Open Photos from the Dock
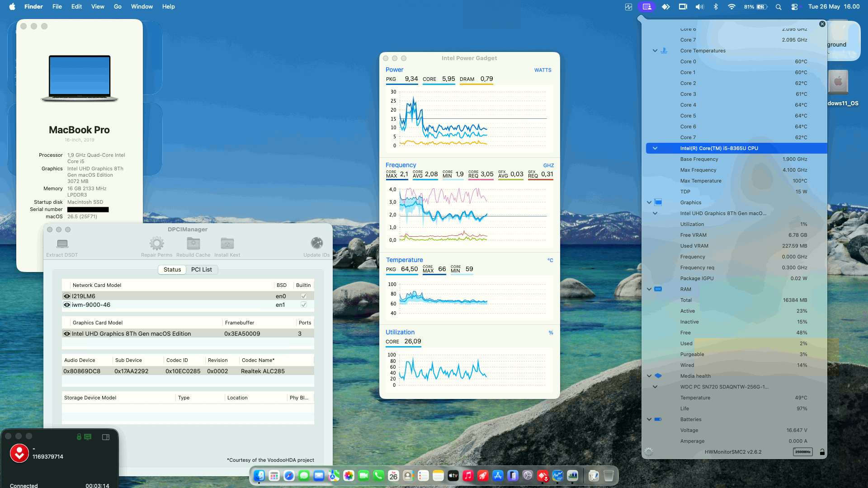 (349, 476)
